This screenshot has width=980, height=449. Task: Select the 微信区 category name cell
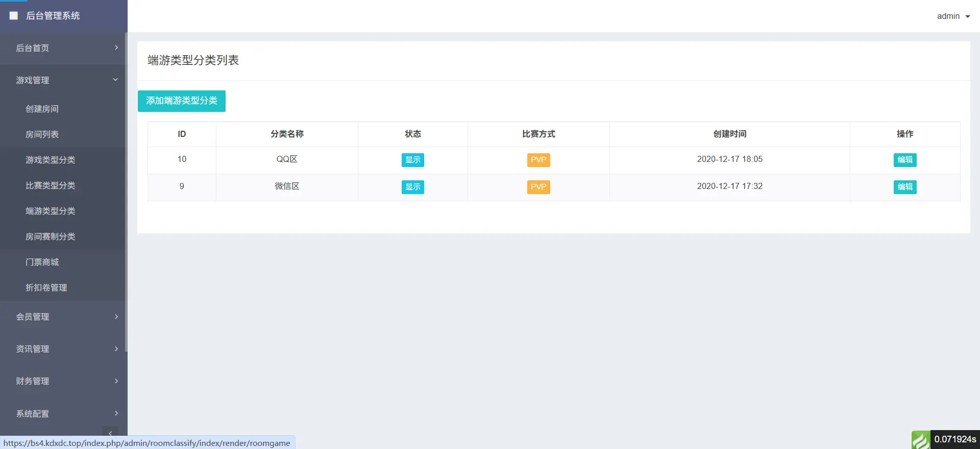click(x=287, y=186)
